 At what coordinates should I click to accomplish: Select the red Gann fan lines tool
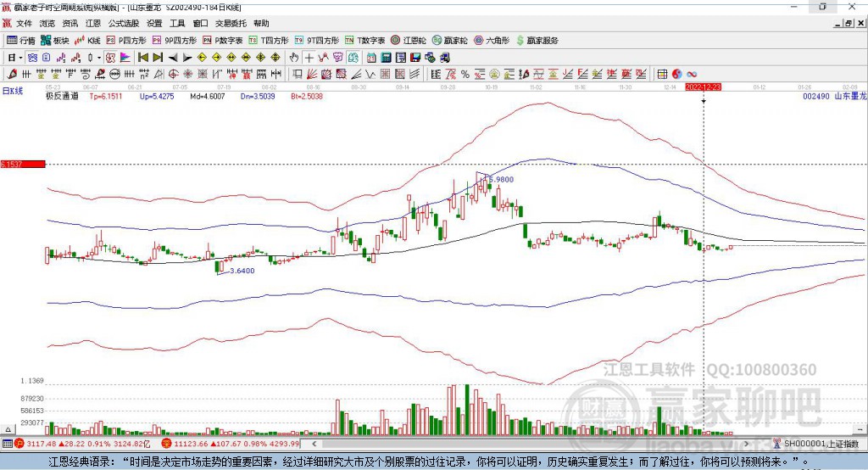pyautogui.click(x=312, y=74)
